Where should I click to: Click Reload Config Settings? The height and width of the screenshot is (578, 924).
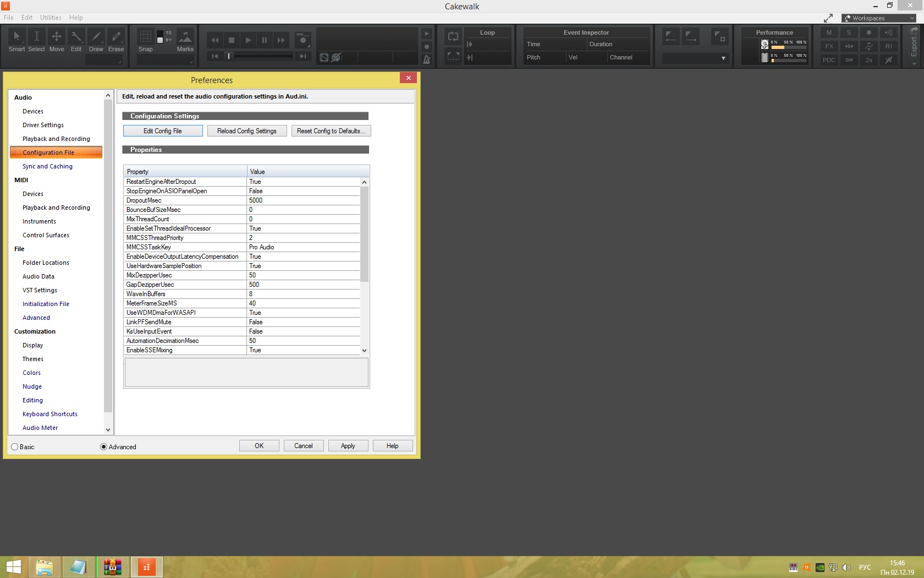coord(247,131)
